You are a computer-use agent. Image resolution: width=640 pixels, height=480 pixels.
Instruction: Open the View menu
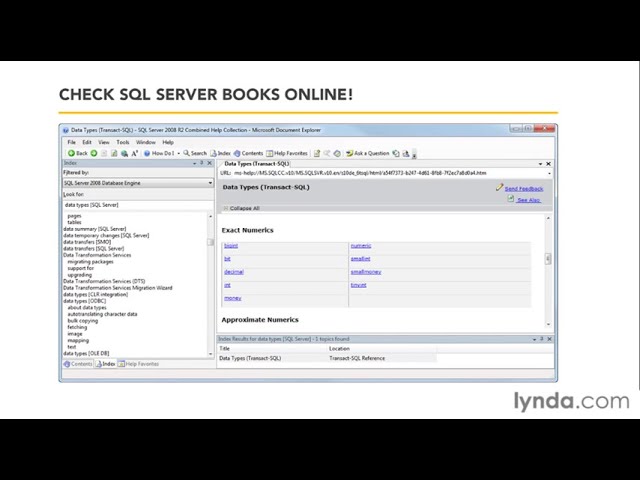[x=104, y=142]
